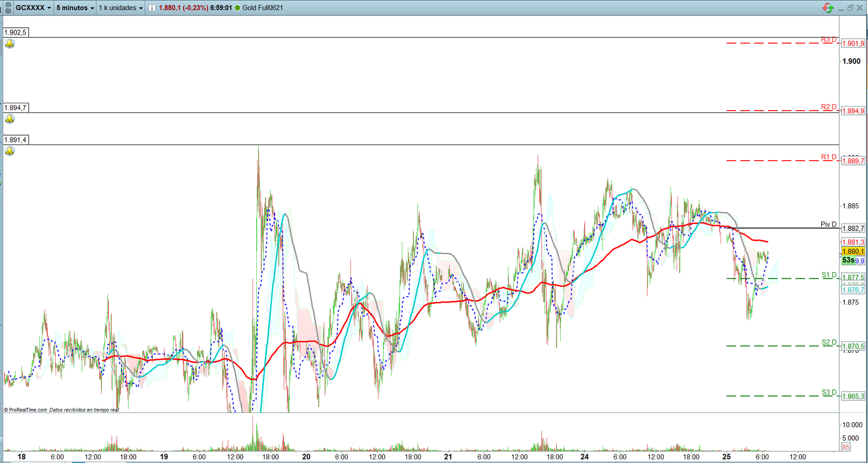Click date 19 on the time axis
Image resolution: width=868 pixels, height=463 pixels.
click(164, 457)
